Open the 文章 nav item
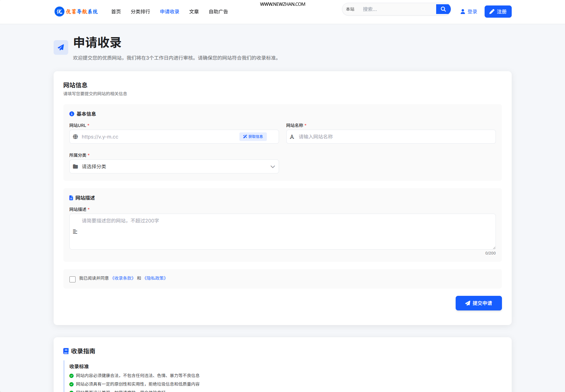Viewport: 565px width, 392px height. [x=194, y=12]
